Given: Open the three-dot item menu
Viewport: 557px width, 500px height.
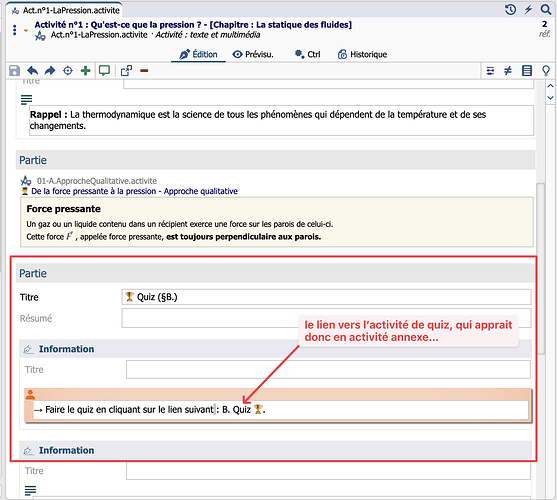Looking at the screenshot, I should point(14,30).
